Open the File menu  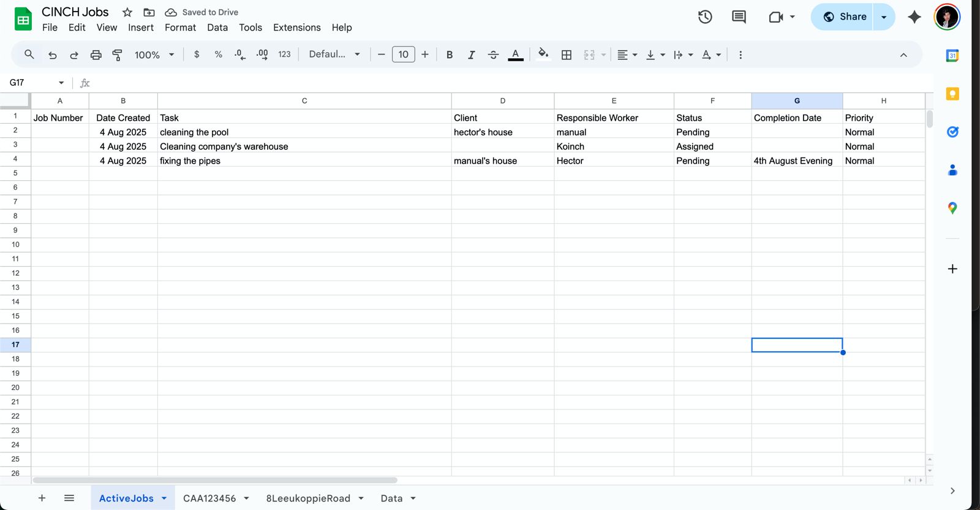[x=50, y=28]
